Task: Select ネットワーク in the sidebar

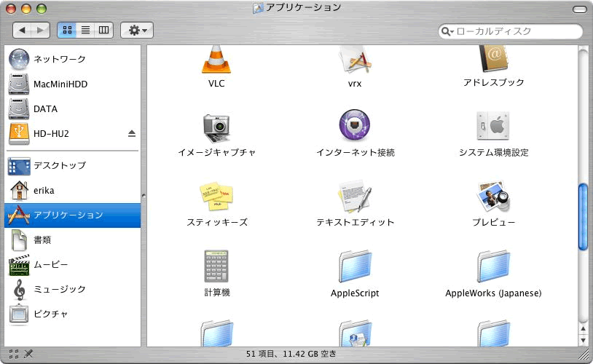Action: point(59,59)
